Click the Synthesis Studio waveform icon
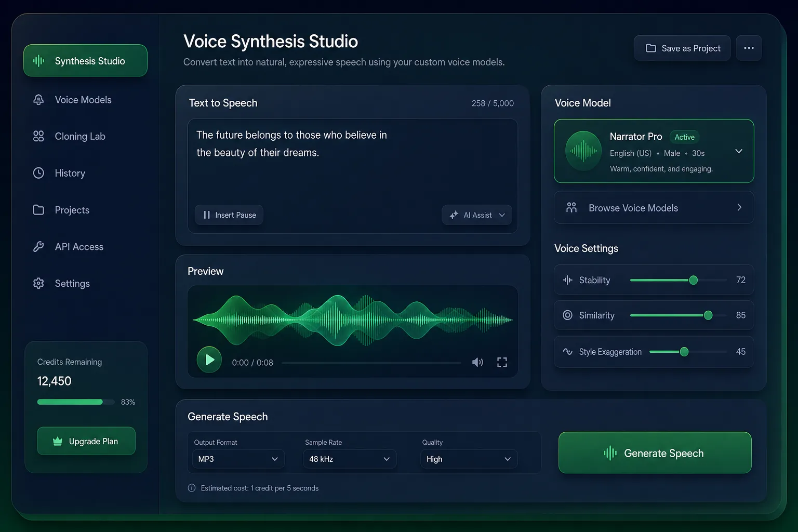The height and width of the screenshot is (532, 798). (38, 61)
